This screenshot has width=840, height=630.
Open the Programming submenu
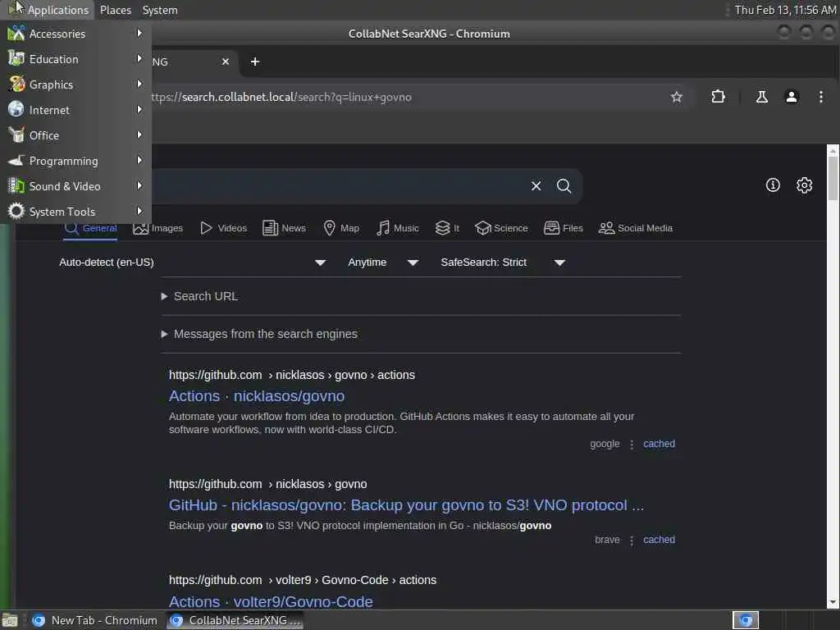[75, 161]
